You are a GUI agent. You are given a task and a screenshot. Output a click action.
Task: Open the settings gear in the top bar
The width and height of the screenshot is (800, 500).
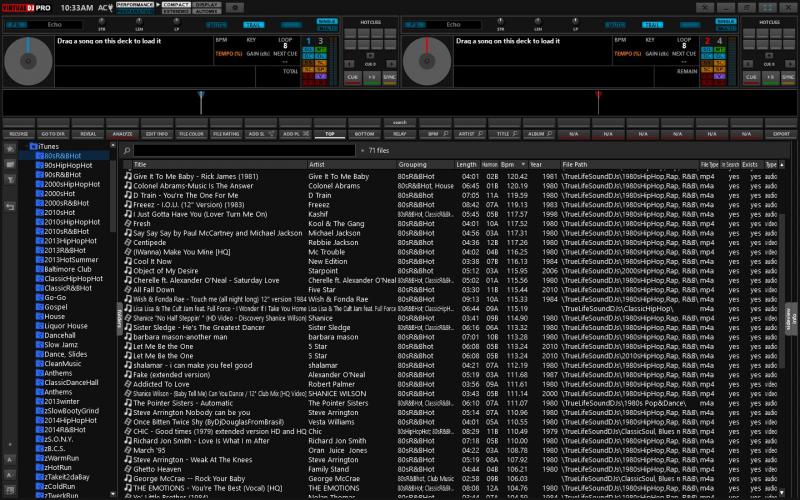(x=235, y=8)
